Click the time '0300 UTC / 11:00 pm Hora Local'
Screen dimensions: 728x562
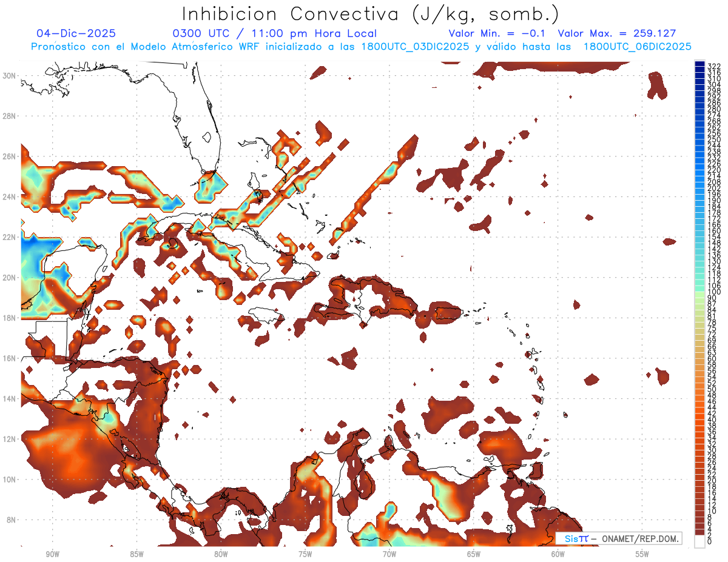[275, 33]
